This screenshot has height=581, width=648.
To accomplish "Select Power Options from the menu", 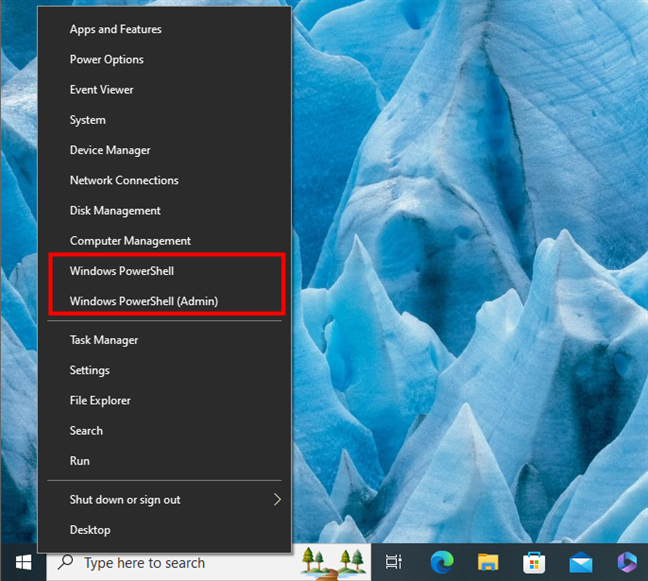I will coord(164,60).
